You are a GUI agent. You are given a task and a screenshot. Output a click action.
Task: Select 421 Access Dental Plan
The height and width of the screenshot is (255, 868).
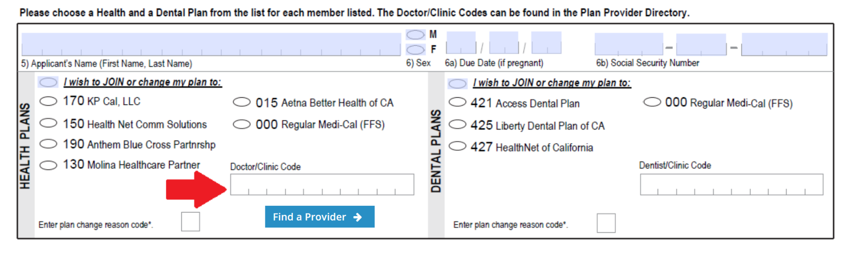pos(457,102)
